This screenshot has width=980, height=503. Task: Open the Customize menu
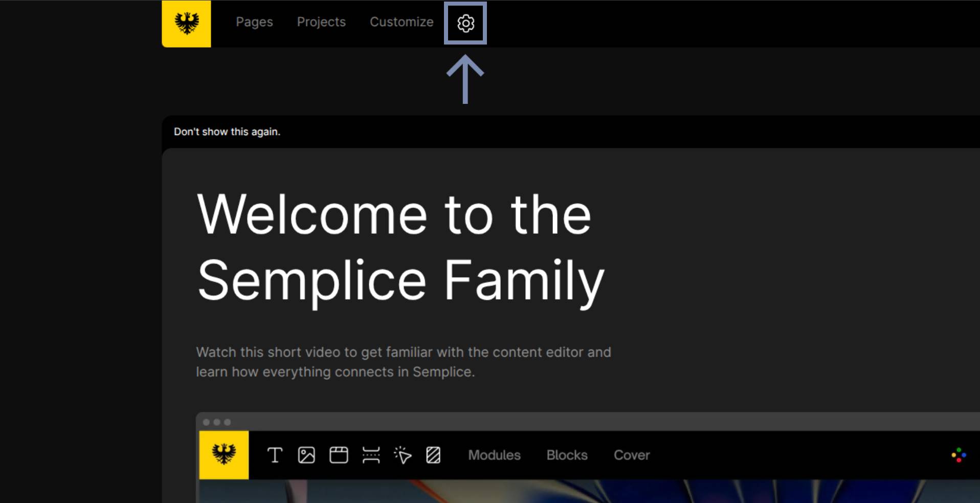[x=402, y=22]
